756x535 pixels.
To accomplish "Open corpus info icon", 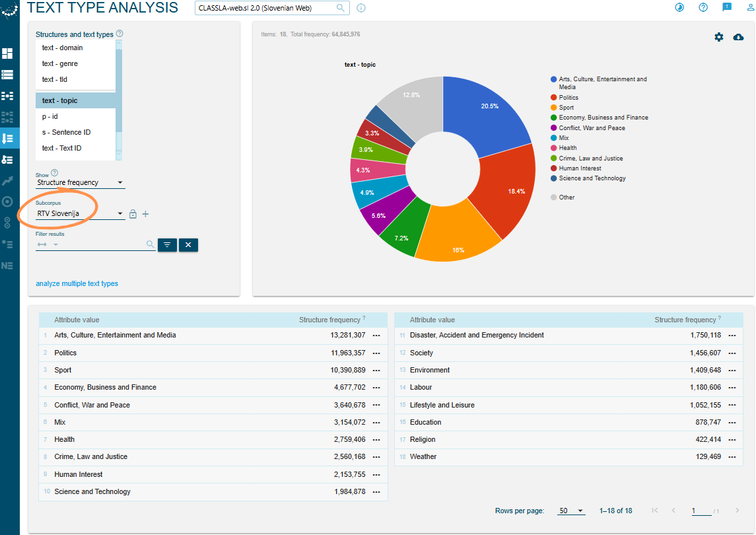I will point(361,8).
